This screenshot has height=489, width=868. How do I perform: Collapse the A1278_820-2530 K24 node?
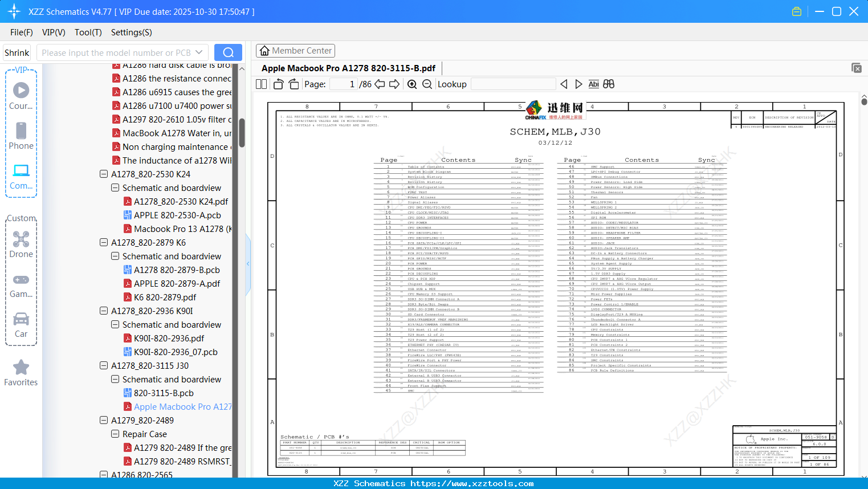(104, 174)
